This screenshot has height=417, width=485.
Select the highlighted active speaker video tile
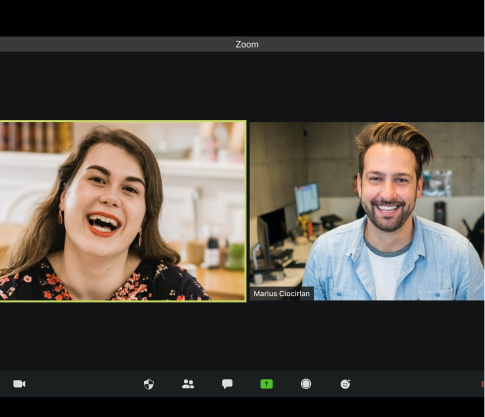click(x=123, y=211)
